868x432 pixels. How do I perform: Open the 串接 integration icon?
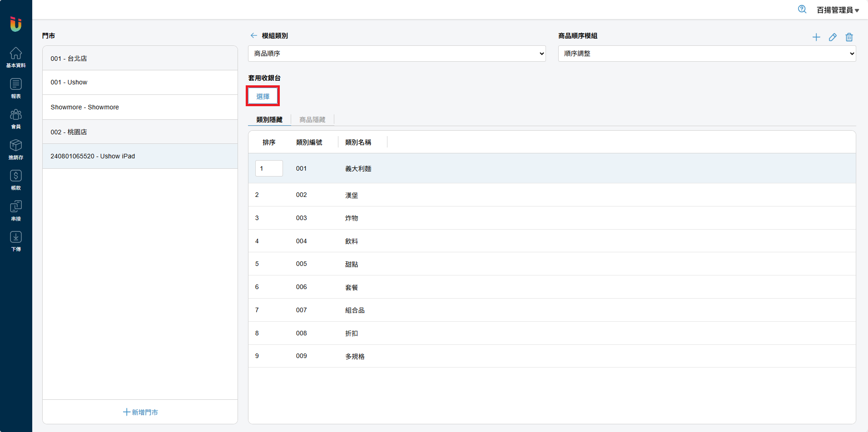point(16,211)
